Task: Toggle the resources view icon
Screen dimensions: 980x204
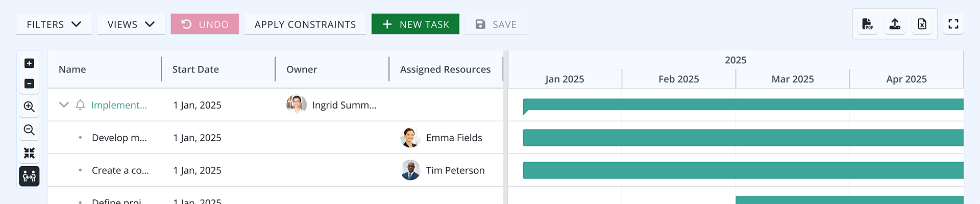Action: pos(29,176)
